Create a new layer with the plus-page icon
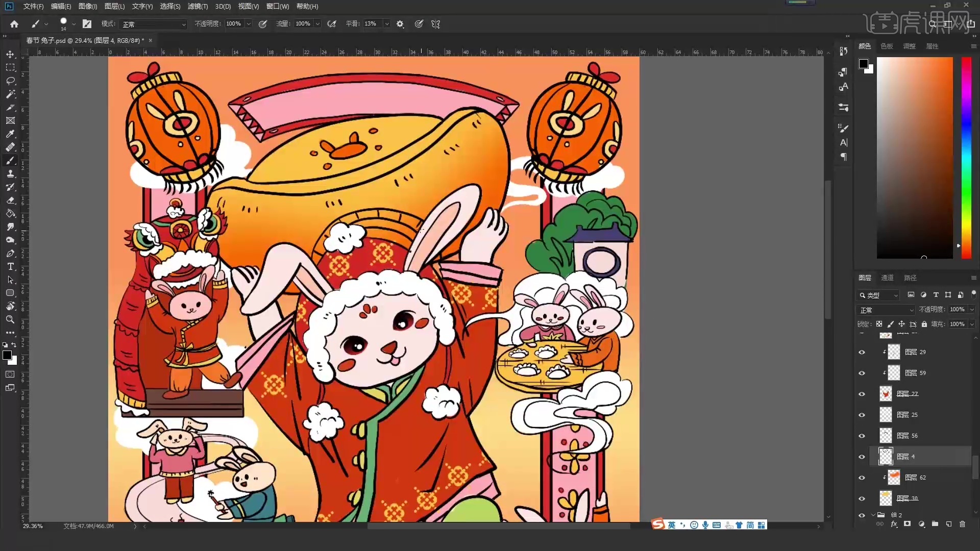 (x=948, y=524)
